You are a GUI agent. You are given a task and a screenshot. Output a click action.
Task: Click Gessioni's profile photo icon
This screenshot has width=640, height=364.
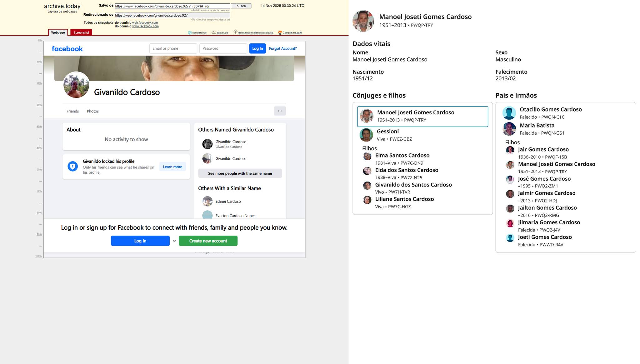tap(366, 135)
